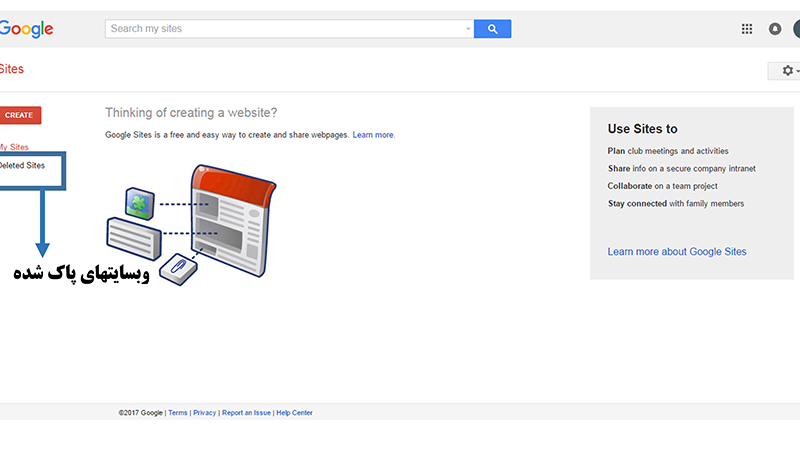Open Learn more about Google Sites
This screenshot has height=450, width=800.
tap(677, 252)
